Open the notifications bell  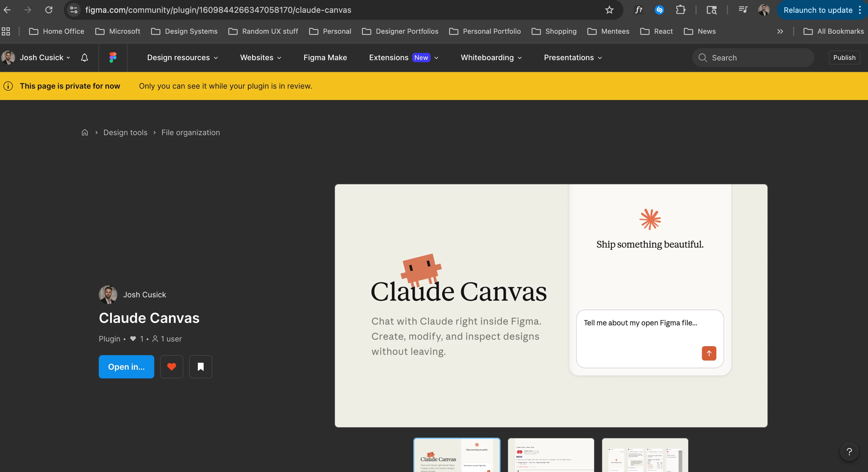pos(85,58)
